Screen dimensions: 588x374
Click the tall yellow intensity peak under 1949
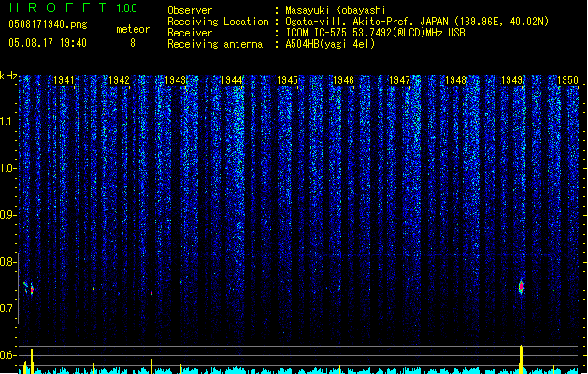pos(522,359)
